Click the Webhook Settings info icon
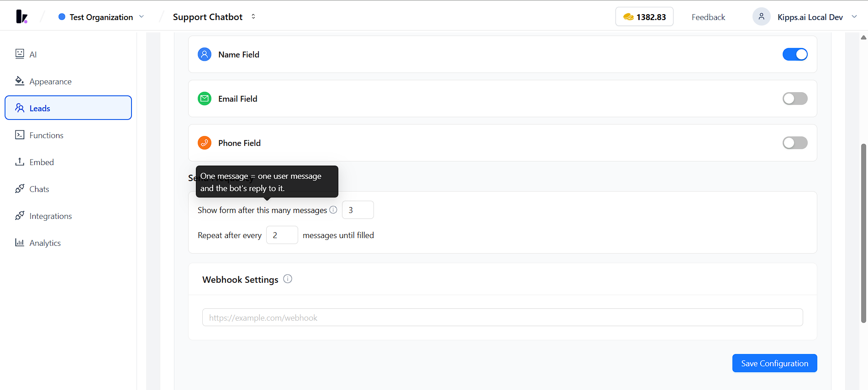868x390 pixels. click(x=288, y=279)
